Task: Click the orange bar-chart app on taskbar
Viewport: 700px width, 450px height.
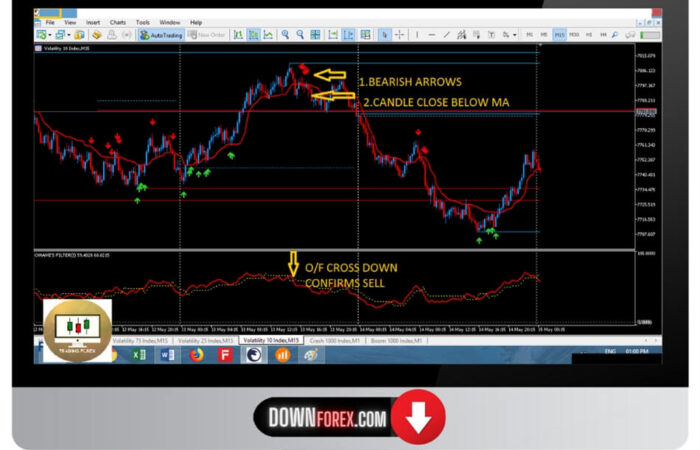Action: 283,355
